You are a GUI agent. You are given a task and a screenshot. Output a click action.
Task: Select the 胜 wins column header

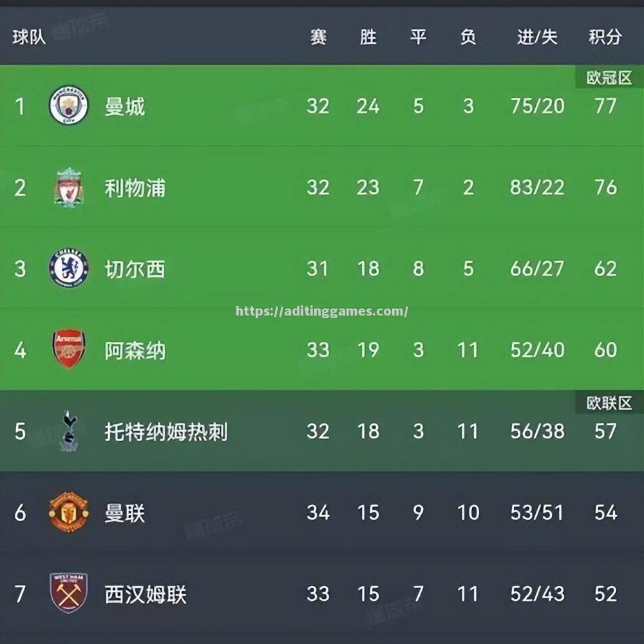click(368, 37)
